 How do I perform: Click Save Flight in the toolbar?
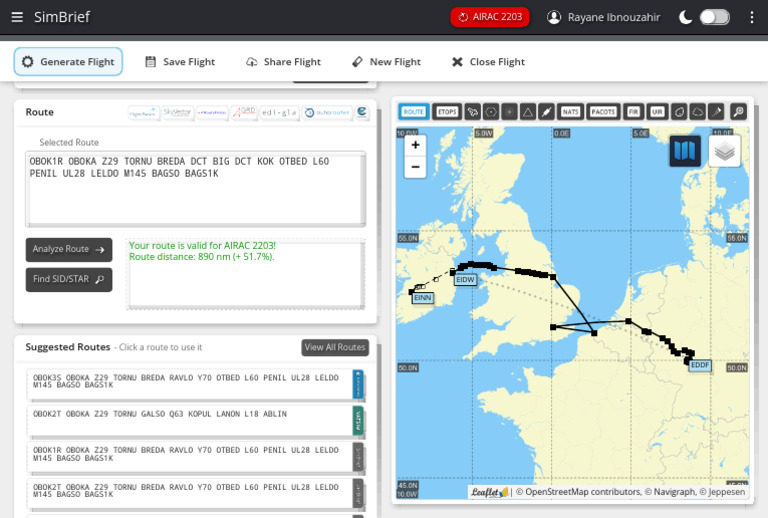pyautogui.click(x=180, y=62)
